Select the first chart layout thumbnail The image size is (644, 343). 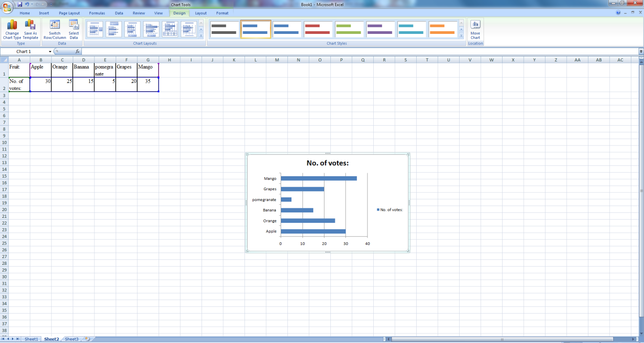(x=95, y=29)
